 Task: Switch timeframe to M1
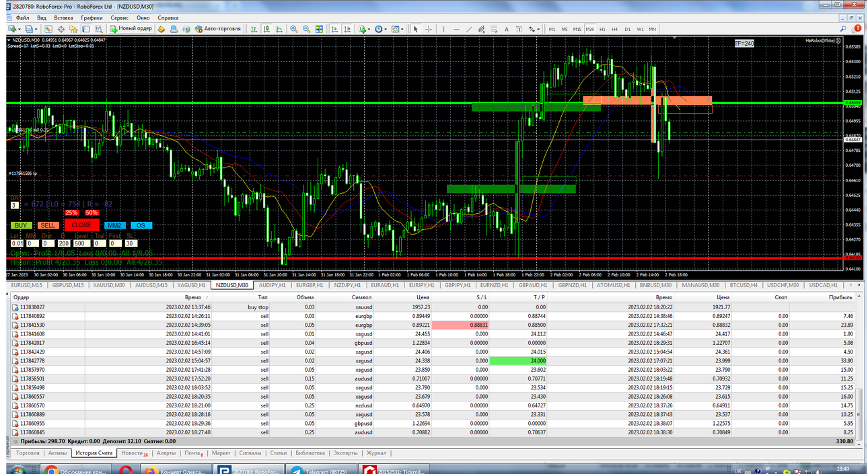point(552,29)
